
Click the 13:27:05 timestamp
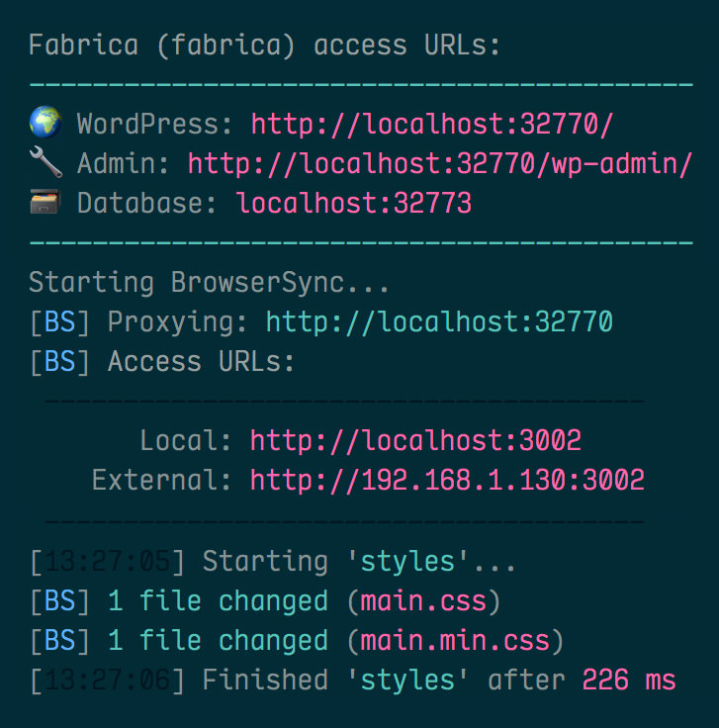(x=107, y=562)
